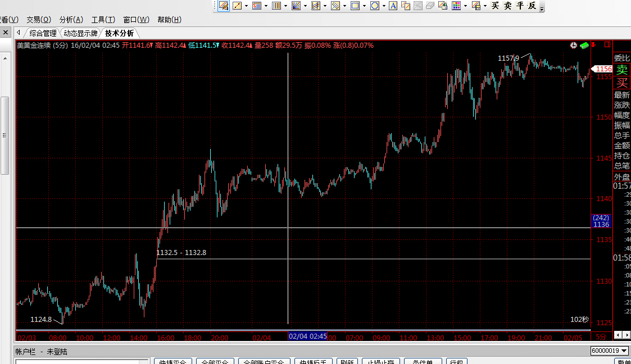The width and height of the screenshot is (631, 364).
Task: Switch to the 动态显示牌 tab
Action: [80, 33]
